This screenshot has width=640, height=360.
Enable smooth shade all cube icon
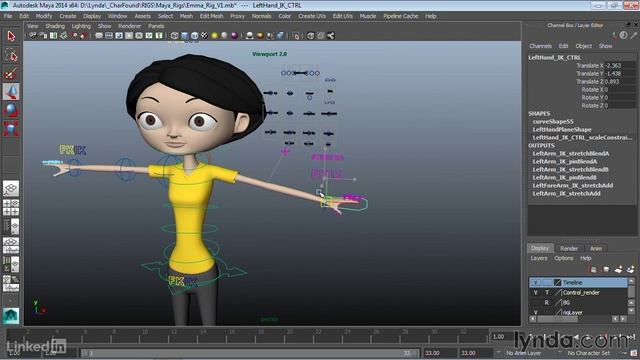point(184,36)
